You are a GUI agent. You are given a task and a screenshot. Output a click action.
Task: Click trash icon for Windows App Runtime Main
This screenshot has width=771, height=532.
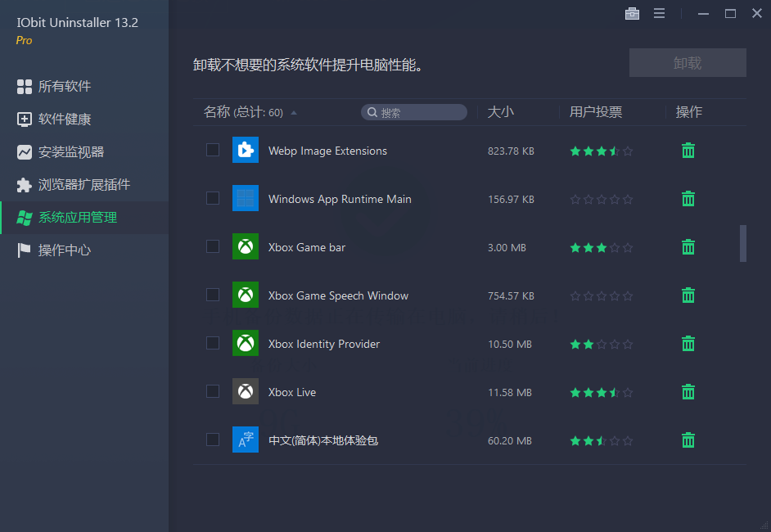coord(688,199)
